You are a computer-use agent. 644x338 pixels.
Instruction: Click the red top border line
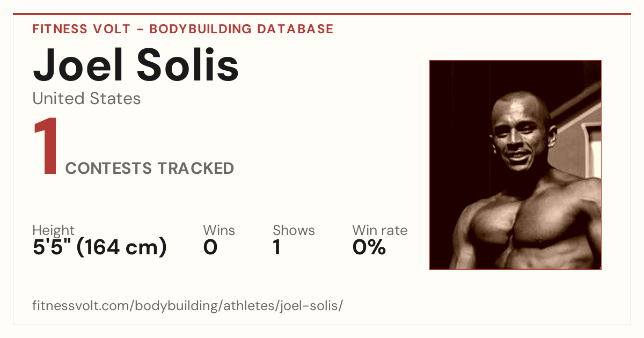[x=322, y=14]
